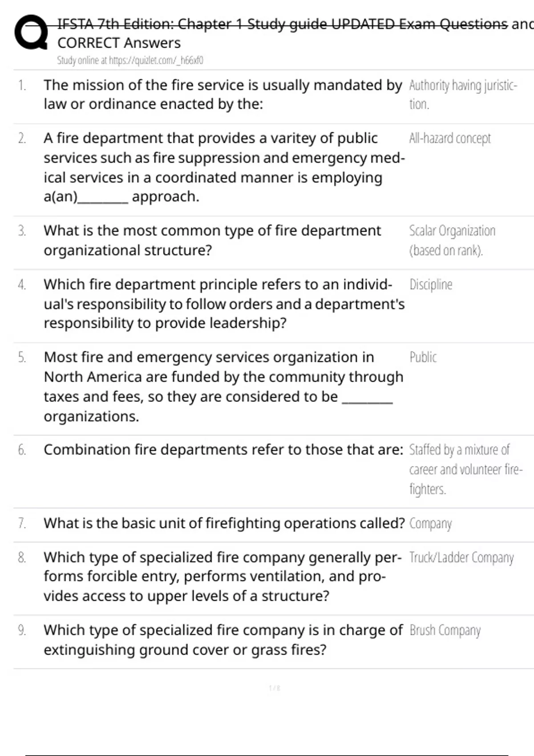The image size is (534, 756).
Task: Select question 1 about fire service mission
Action: click(222, 94)
